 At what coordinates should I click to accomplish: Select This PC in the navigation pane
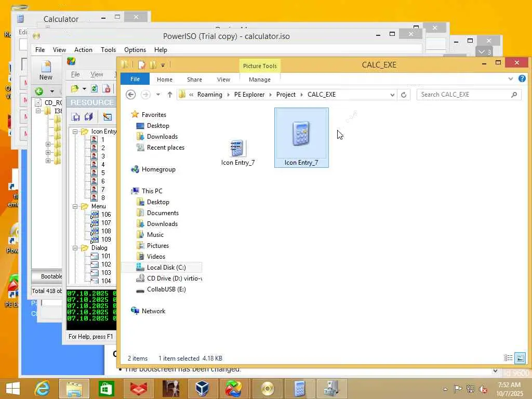(x=152, y=191)
